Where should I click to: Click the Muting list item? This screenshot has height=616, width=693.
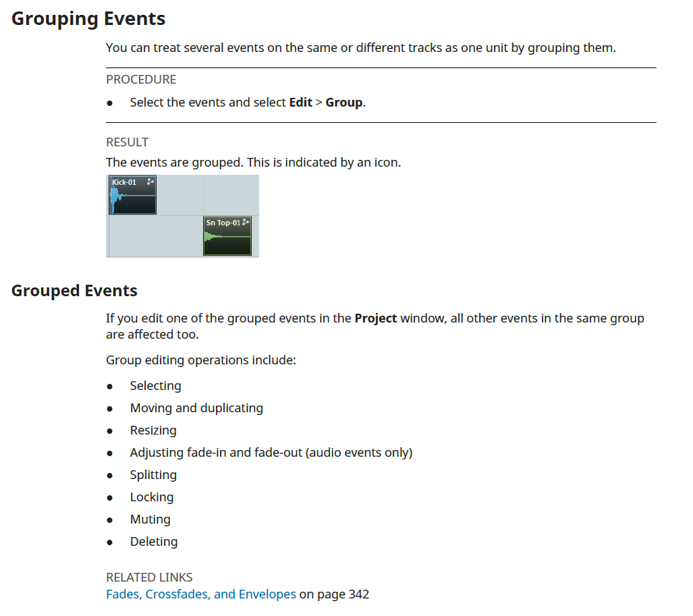point(150,520)
